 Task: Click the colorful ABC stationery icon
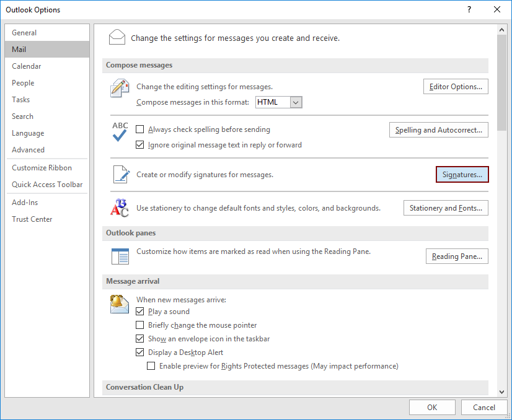[119, 208]
